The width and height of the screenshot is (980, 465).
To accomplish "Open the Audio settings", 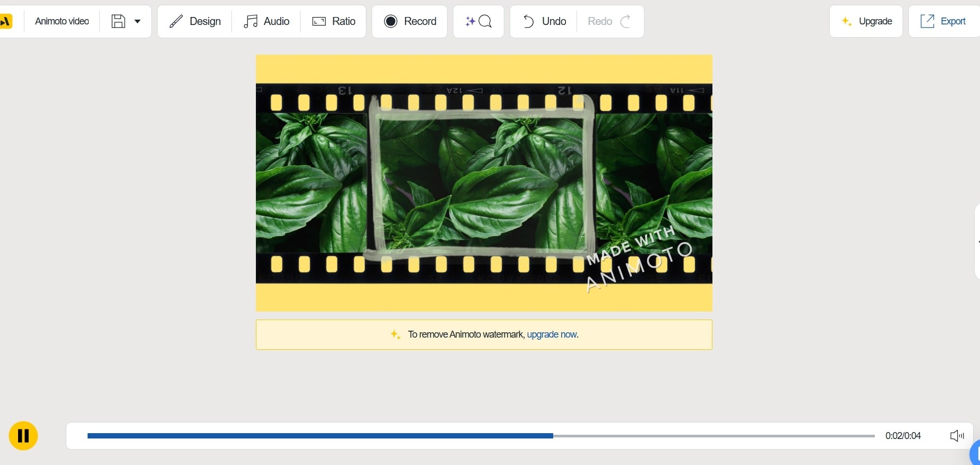I will click(267, 21).
